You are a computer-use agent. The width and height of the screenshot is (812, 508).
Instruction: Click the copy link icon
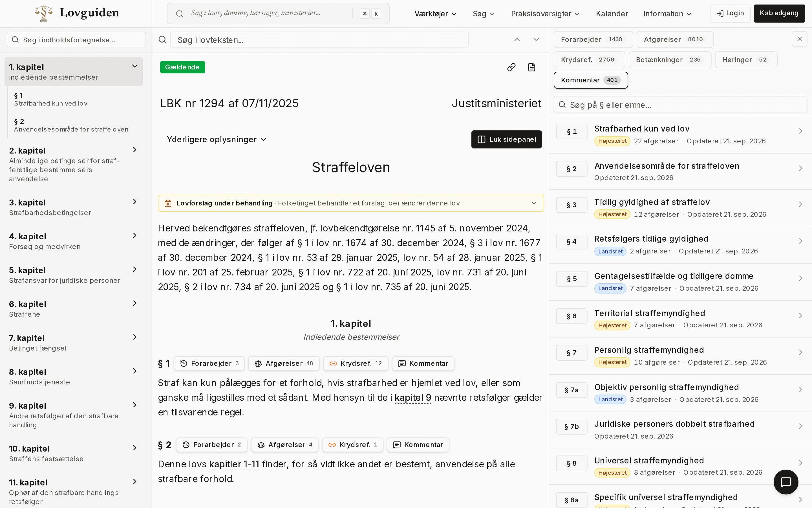point(511,67)
